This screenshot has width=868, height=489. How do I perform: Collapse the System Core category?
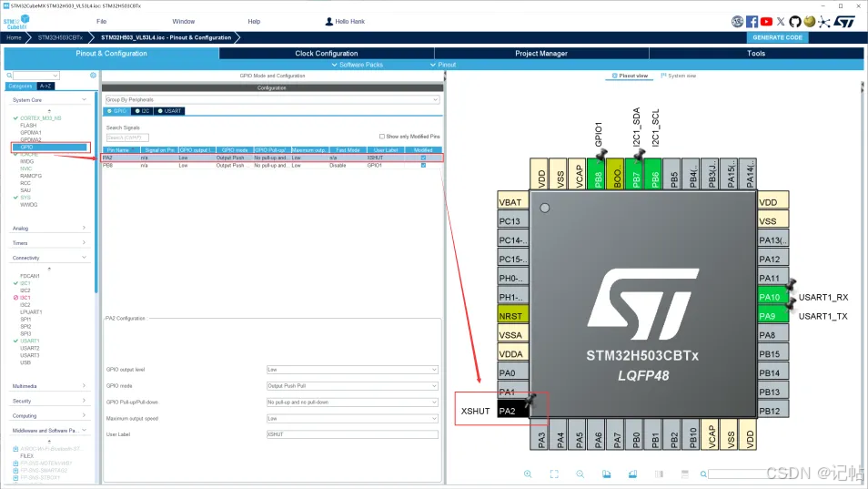coord(84,100)
